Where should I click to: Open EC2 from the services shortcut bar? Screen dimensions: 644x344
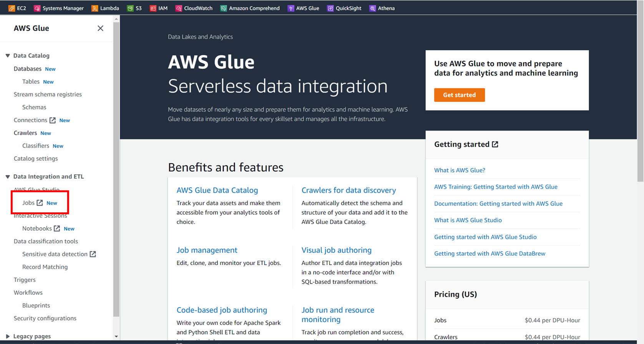[x=17, y=8]
